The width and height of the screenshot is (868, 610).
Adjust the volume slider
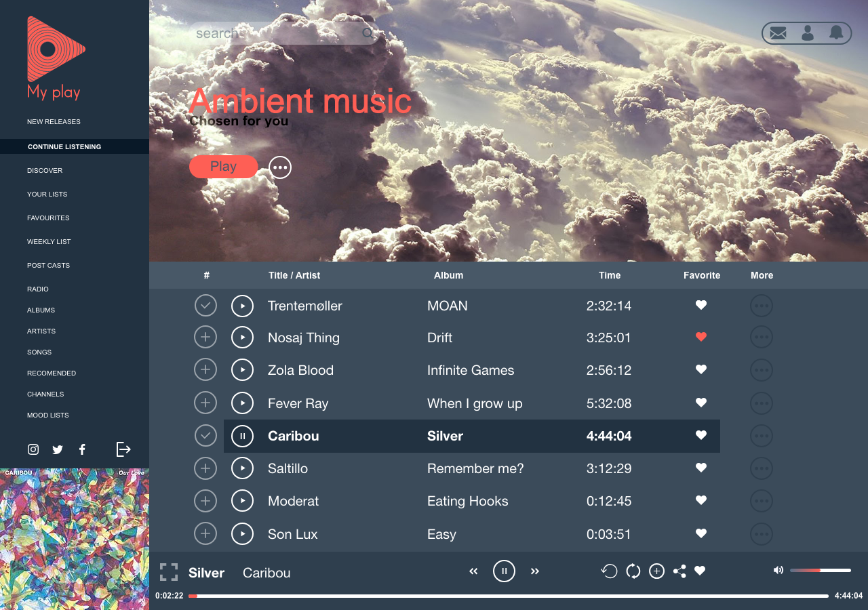[x=821, y=570]
